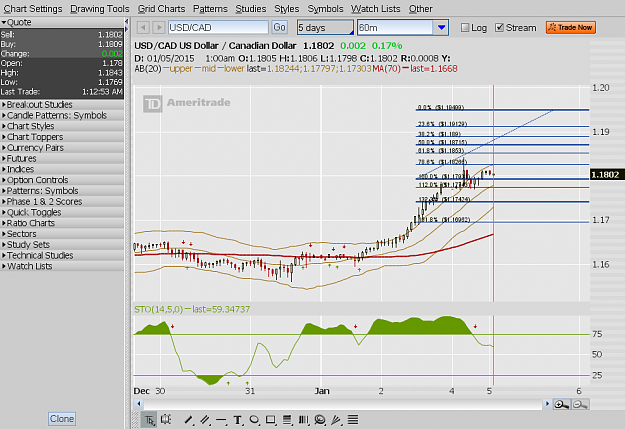Open Symbols menu
Viewport: 625px width, 429px height.
click(x=325, y=9)
